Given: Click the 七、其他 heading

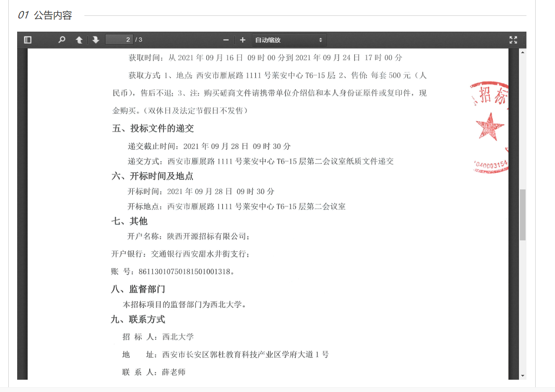Looking at the screenshot, I should click(x=129, y=221).
